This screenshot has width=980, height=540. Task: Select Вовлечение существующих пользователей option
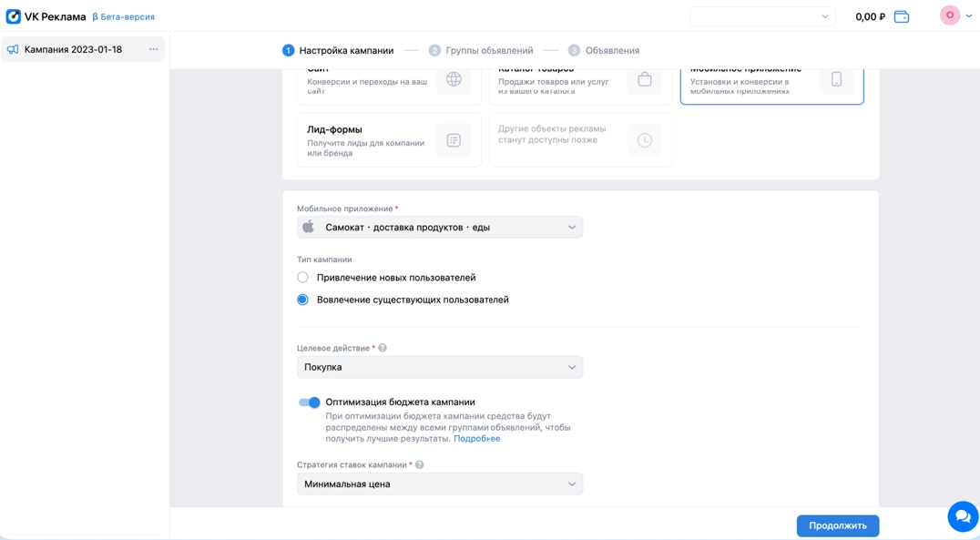303,300
